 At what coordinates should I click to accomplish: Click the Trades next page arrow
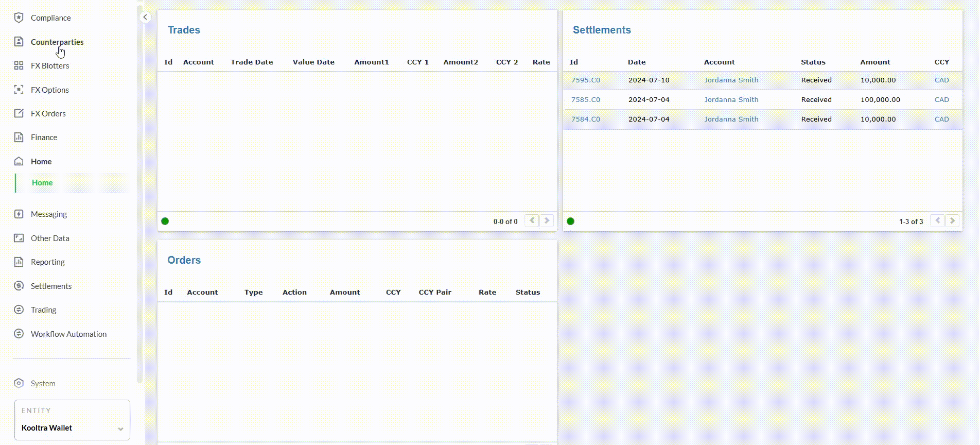[547, 221]
